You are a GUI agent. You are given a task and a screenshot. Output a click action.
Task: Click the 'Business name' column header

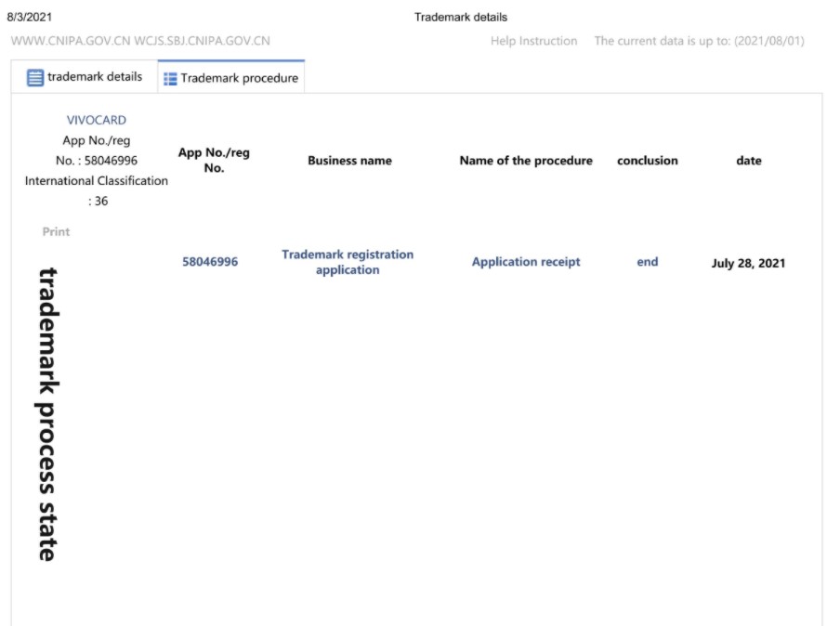click(x=349, y=161)
